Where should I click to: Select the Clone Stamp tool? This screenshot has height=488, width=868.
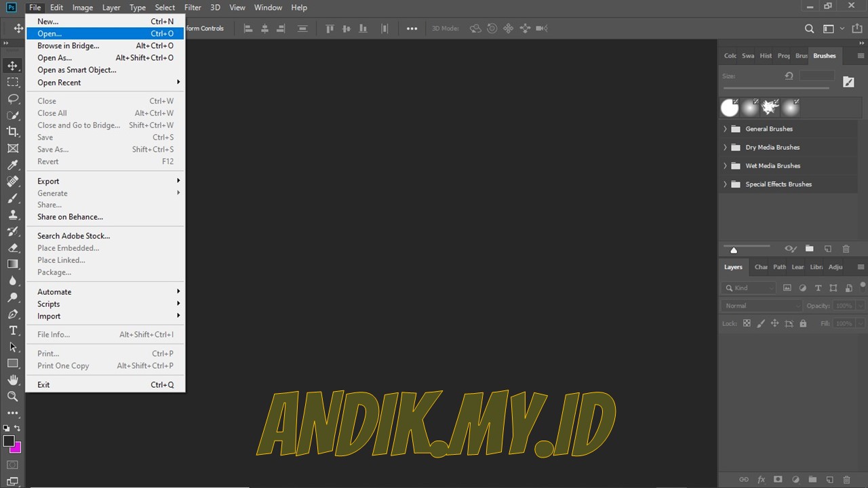click(x=12, y=215)
